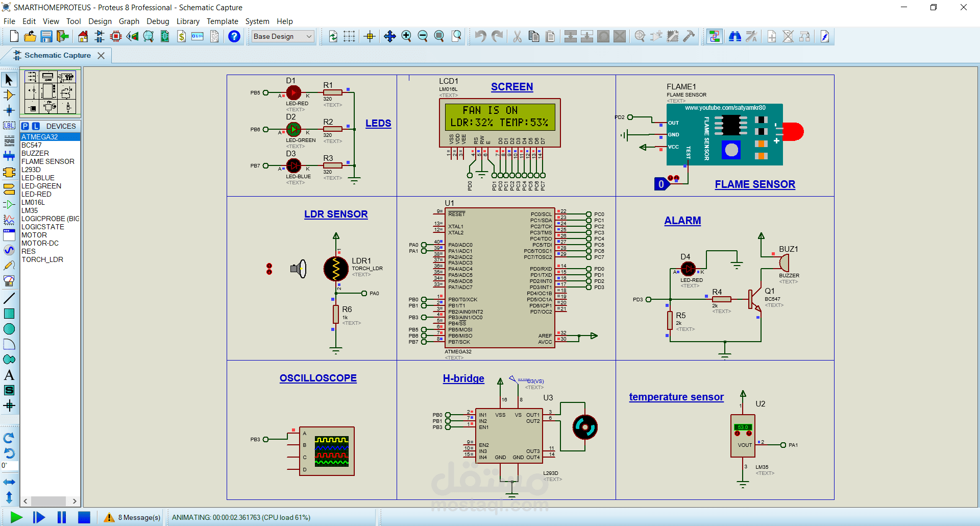Open the Debug menu
Screen dimensions: 980x526
tap(158, 21)
